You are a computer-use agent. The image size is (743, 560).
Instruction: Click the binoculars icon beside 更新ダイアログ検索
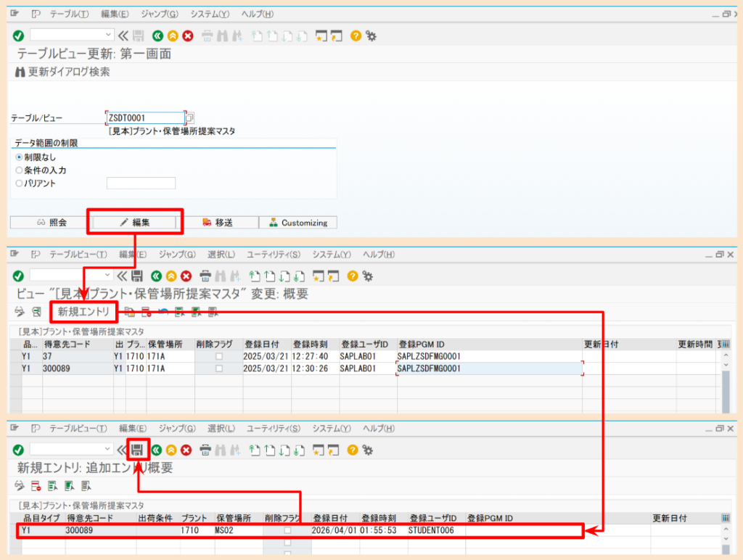(x=20, y=73)
